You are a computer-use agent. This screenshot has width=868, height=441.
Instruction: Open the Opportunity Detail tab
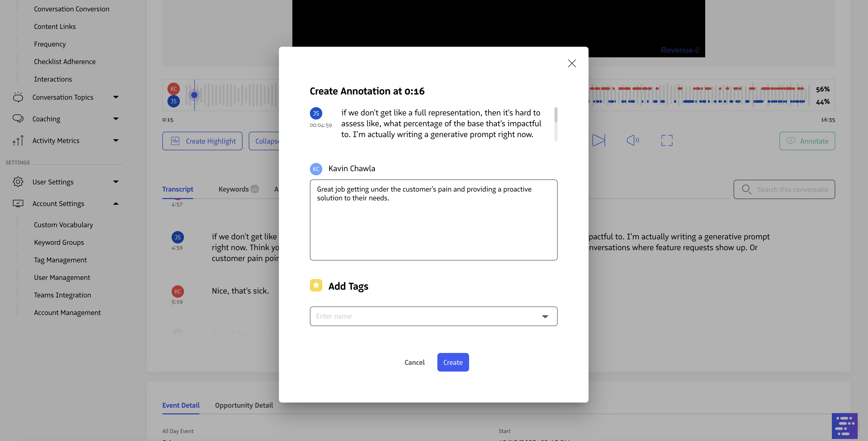(244, 405)
